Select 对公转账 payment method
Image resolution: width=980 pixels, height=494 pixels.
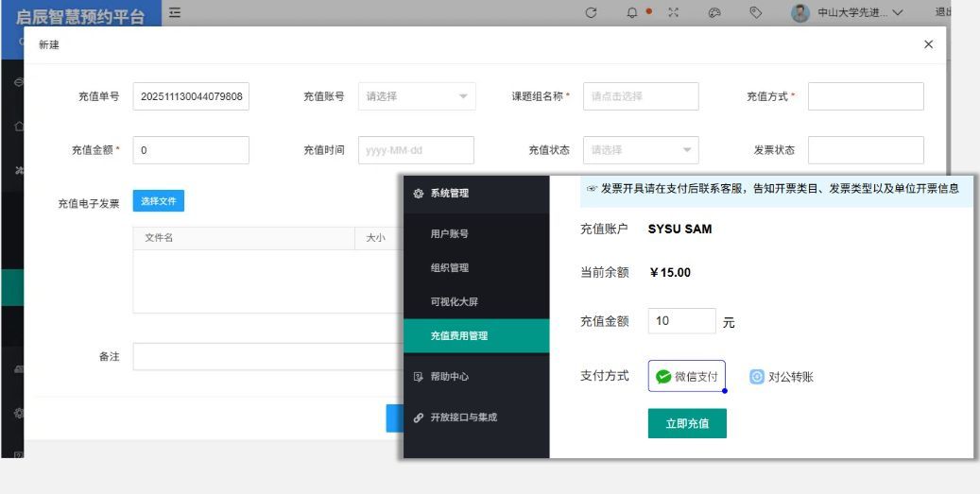[782, 377]
